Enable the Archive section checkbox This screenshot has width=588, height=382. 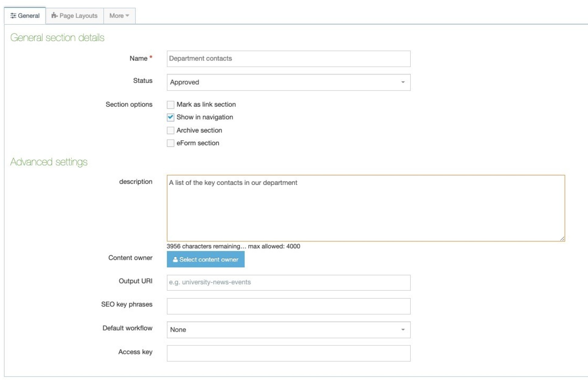(170, 127)
